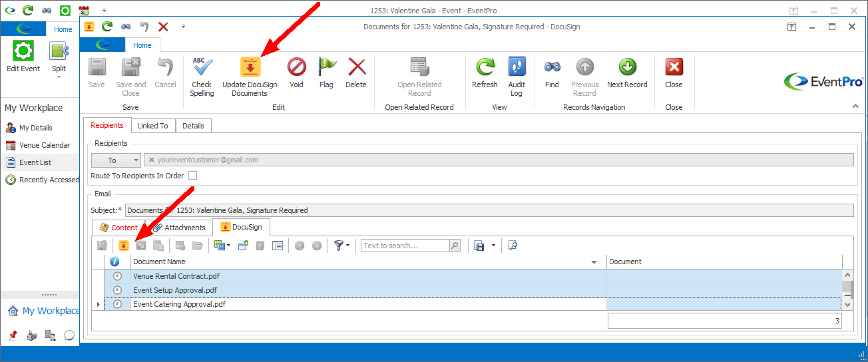Go to the Next Record
The width and height of the screenshot is (868, 362).
pyautogui.click(x=627, y=73)
